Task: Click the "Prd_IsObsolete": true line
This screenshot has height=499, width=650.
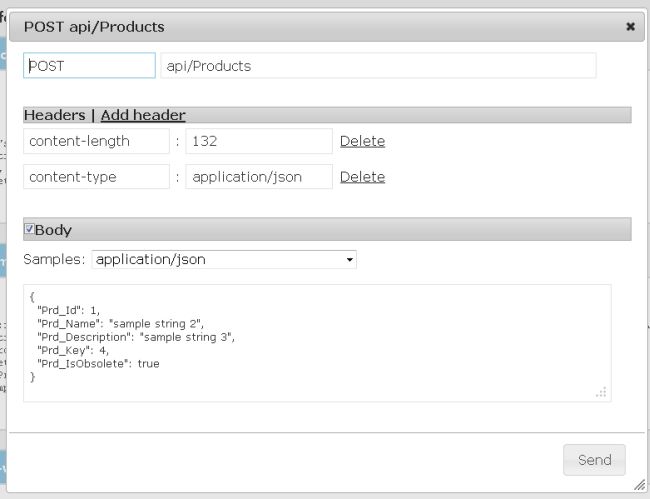Action: coord(98,363)
